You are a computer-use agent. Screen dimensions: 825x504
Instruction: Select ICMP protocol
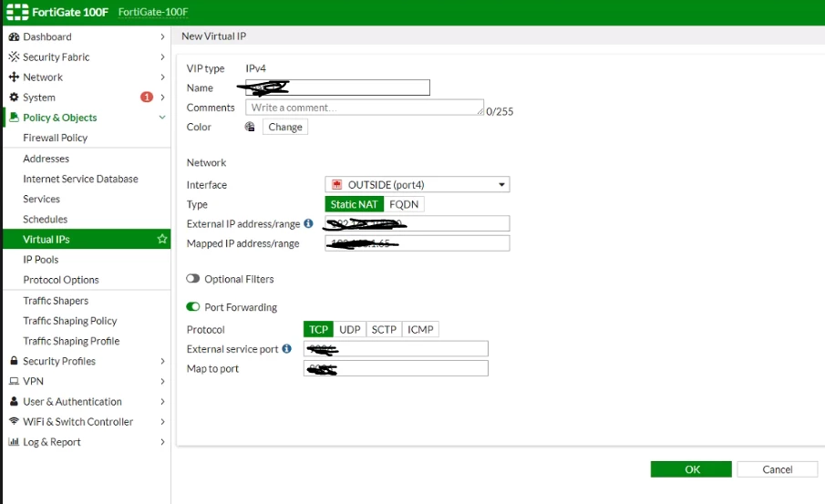[420, 329]
